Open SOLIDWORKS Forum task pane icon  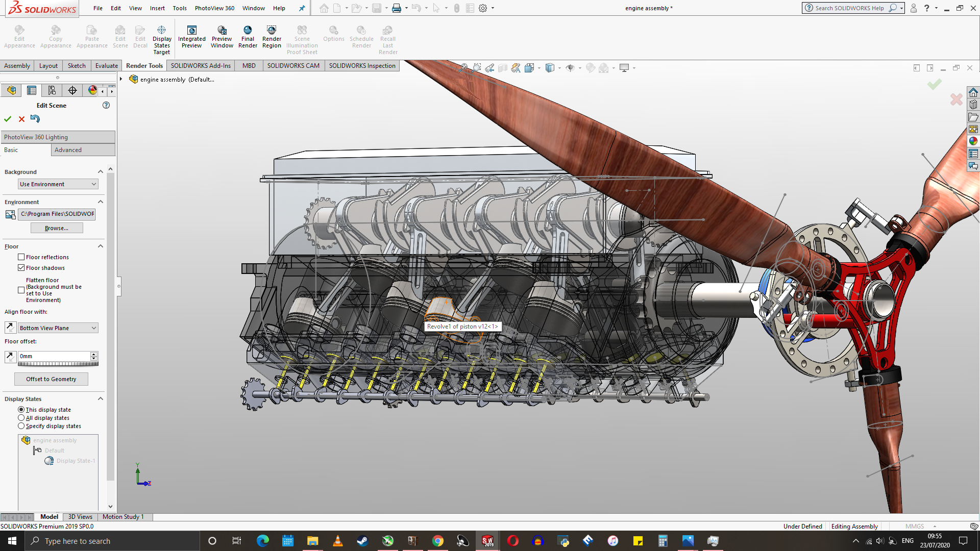973,166
